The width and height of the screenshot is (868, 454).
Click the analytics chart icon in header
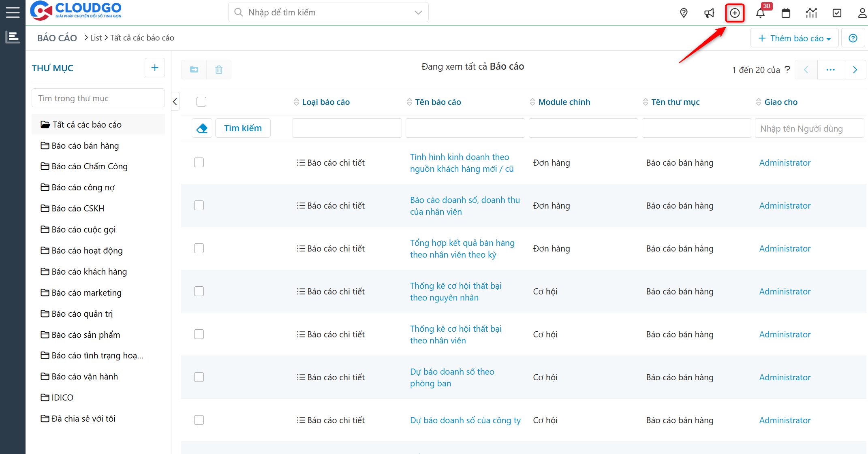point(811,13)
